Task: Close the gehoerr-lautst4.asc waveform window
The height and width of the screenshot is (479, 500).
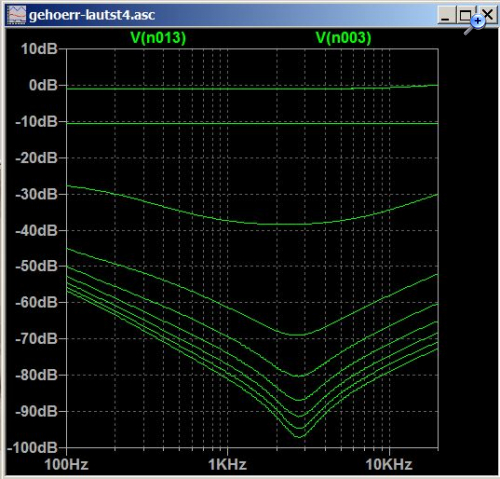Action: coord(488,15)
